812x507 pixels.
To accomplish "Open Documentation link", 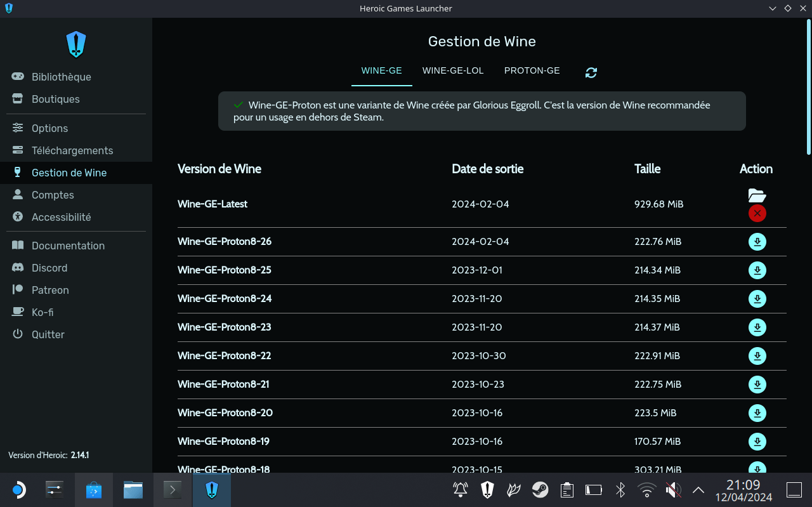I will pyautogui.click(x=76, y=246).
